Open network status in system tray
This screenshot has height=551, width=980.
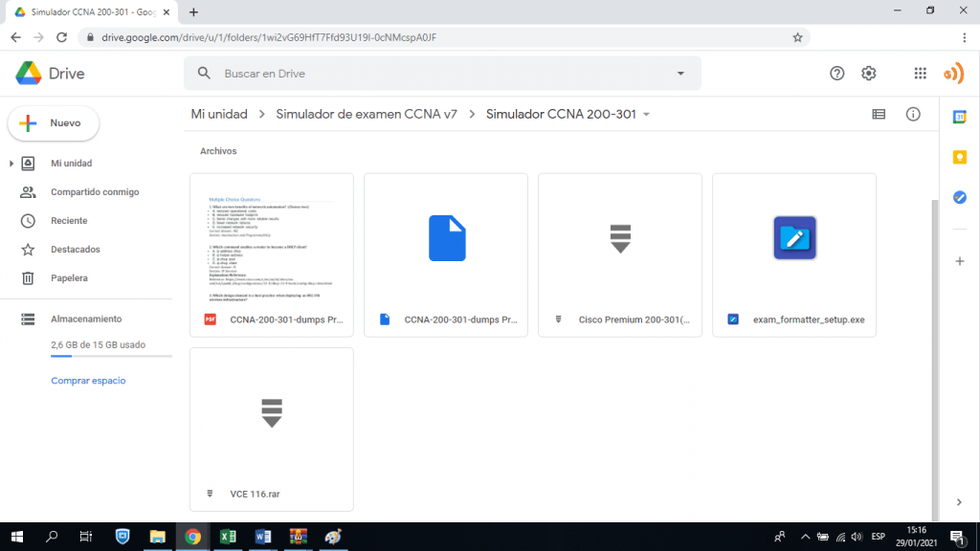point(840,537)
